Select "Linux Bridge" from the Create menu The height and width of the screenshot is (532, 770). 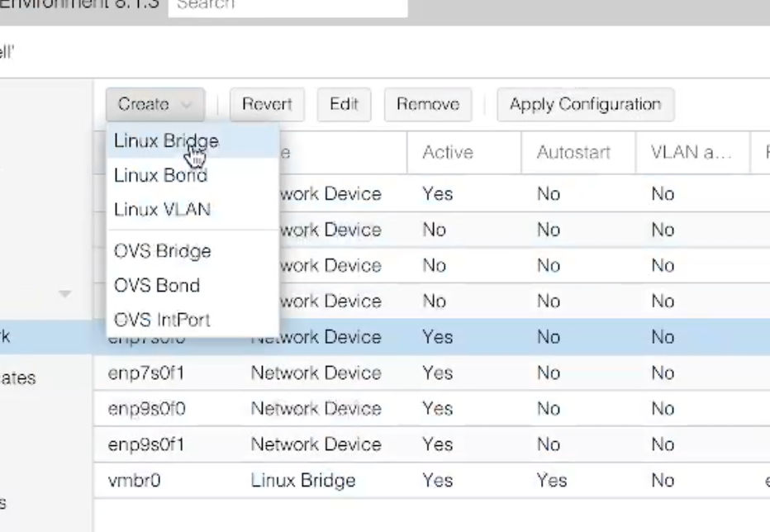coord(165,141)
